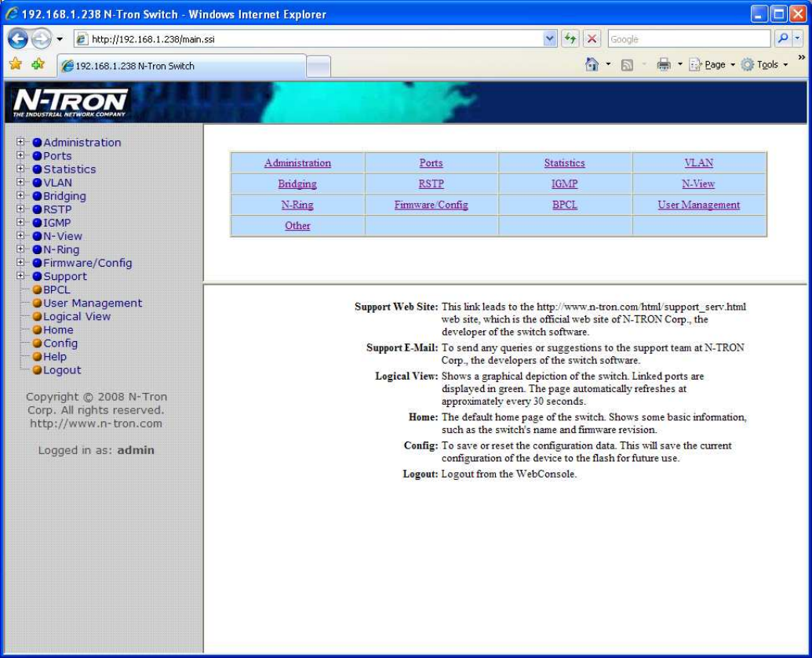Expand the N-Ring tree node
The height and width of the screenshot is (658, 812).
(20, 249)
